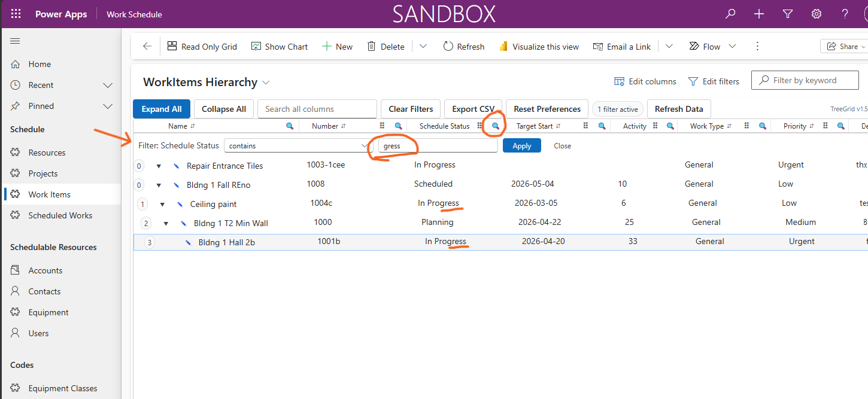Collapse the Repair Entrance Tiles tree row
868x399 pixels.
(159, 166)
